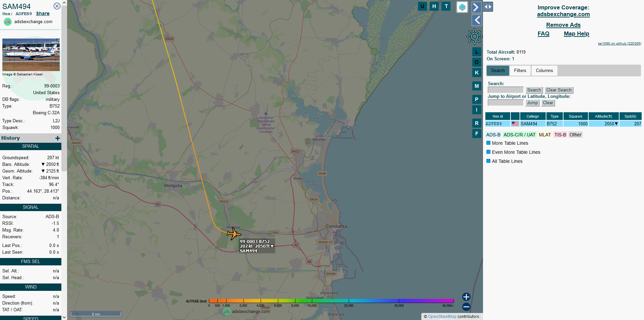Open the aircraft photo thumbnail
The image size is (644, 320).
point(31,55)
